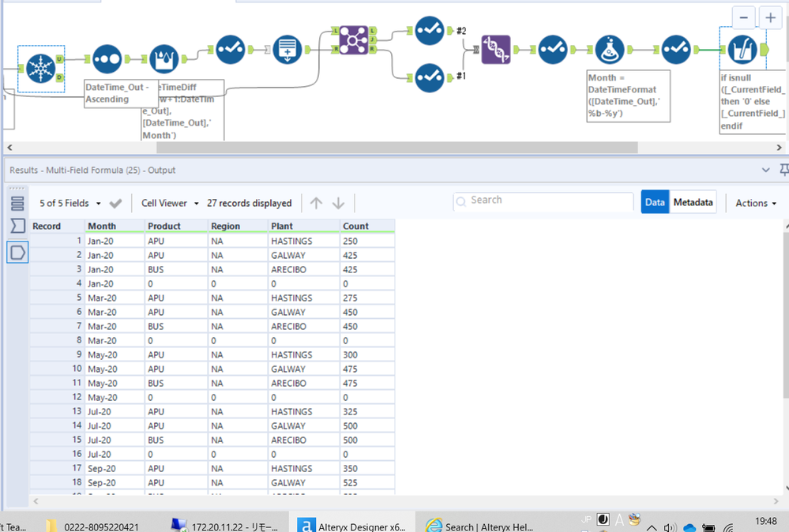Click the Month column header
This screenshot has height=532, width=789.
115,227
